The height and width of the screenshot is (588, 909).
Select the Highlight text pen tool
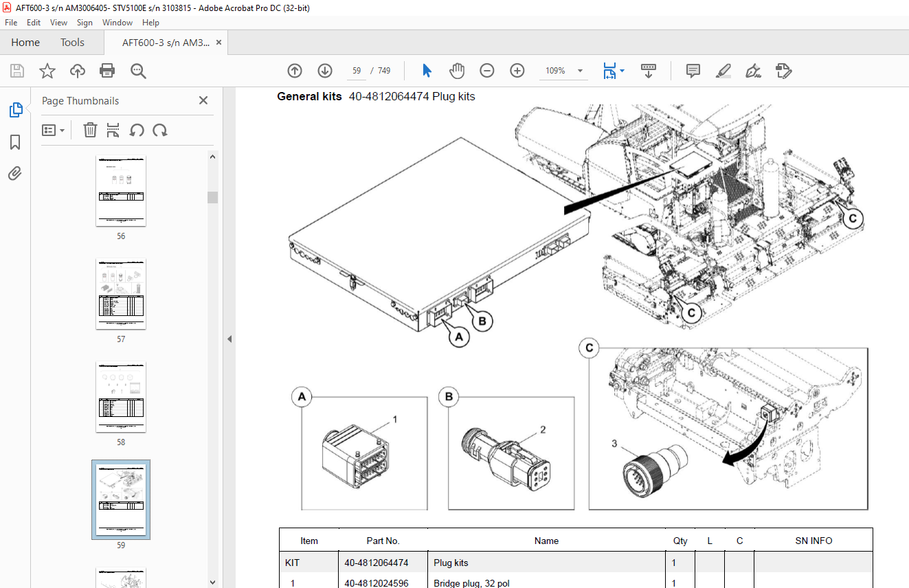click(723, 71)
